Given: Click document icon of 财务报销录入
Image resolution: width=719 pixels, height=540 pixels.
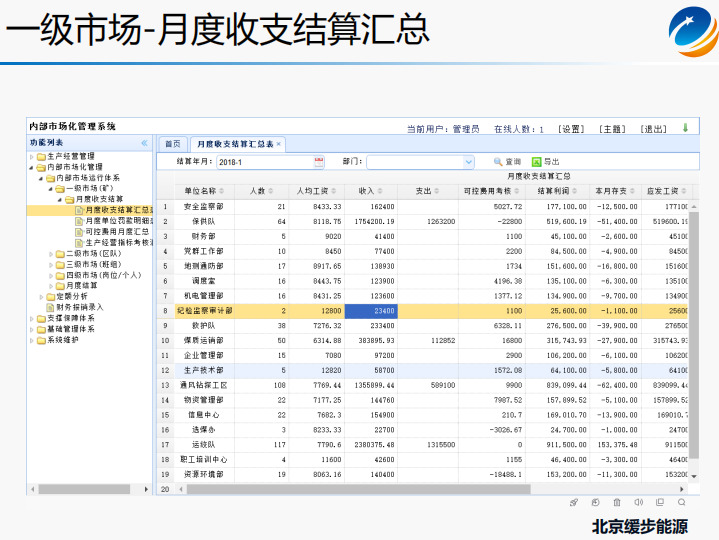Looking at the screenshot, I should click(50, 307).
